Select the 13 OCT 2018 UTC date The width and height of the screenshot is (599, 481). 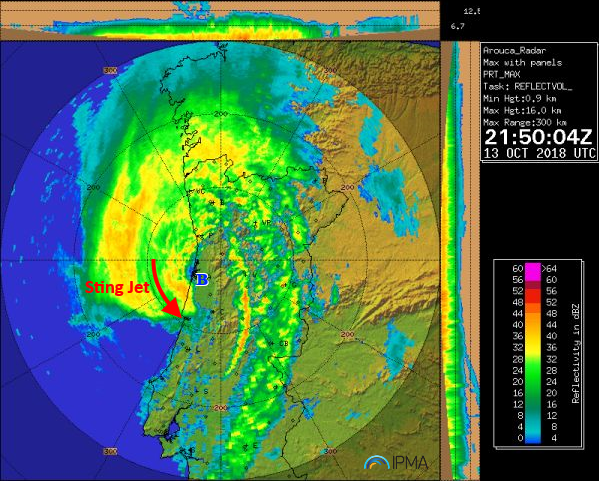(x=539, y=153)
